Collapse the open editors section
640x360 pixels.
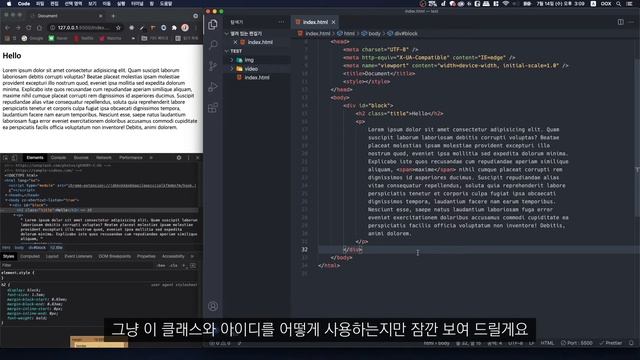point(227,33)
